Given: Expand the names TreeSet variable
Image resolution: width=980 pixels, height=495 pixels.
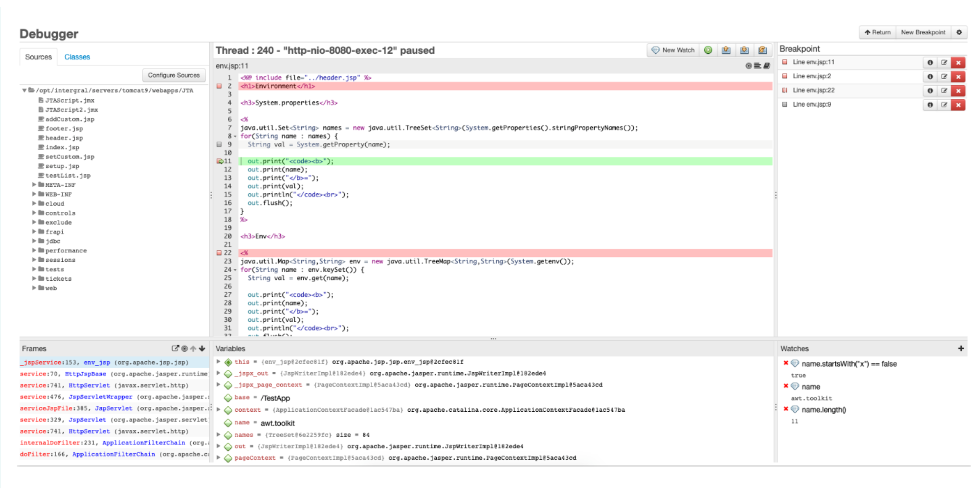Looking at the screenshot, I should (x=218, y=435).
